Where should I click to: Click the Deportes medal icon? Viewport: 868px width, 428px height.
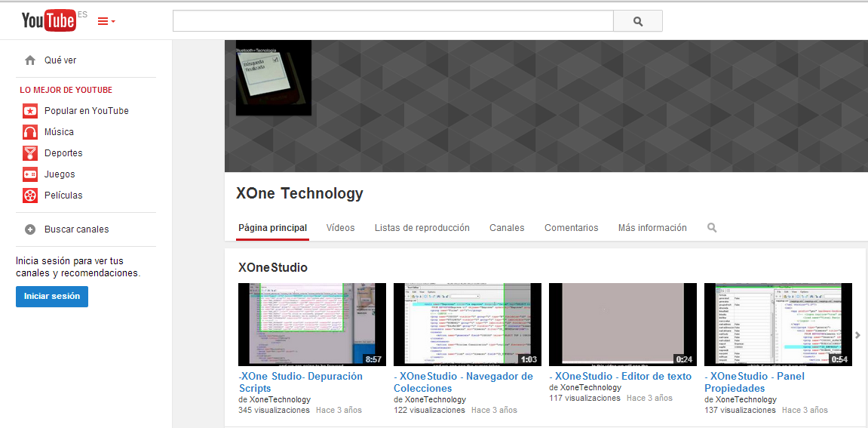(30, 153)
